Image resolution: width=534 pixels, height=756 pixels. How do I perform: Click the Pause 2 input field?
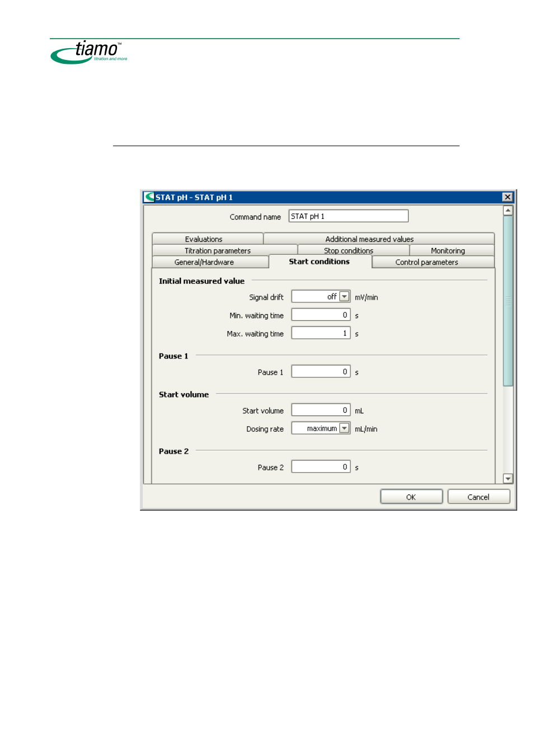321,467
